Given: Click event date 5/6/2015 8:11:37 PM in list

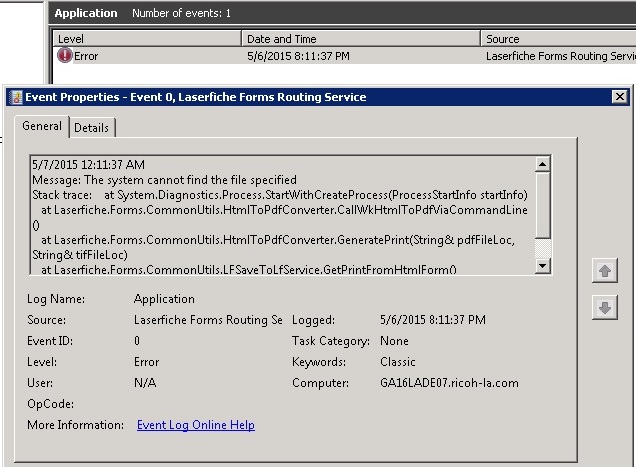Looking at the screenshot, I should pos(298,56).
